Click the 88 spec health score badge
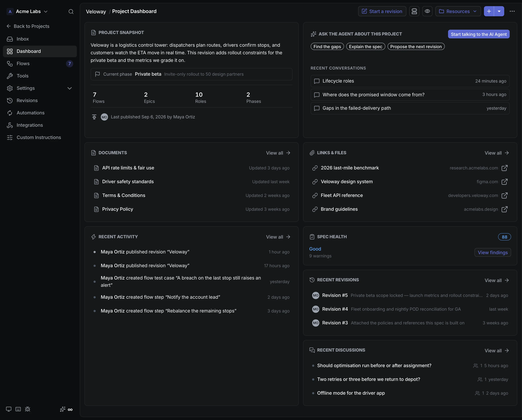This screenshot has width=522, height=420. 504,237
